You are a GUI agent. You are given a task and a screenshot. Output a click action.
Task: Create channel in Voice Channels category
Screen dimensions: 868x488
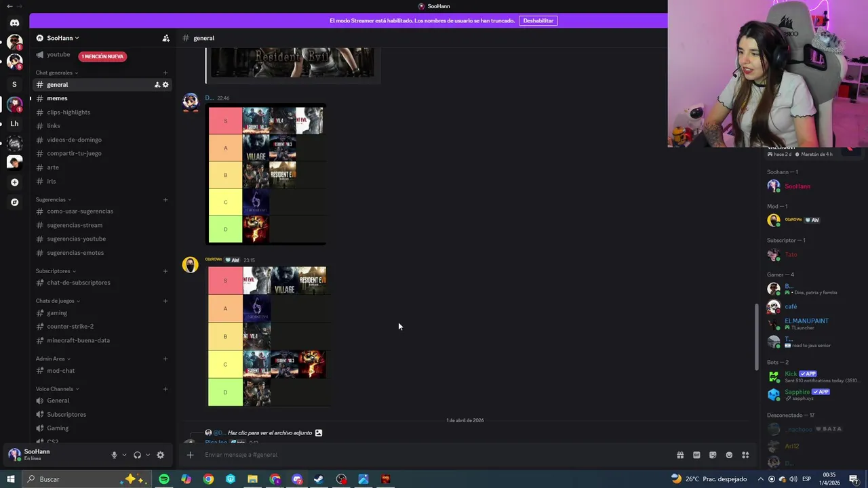165,389
